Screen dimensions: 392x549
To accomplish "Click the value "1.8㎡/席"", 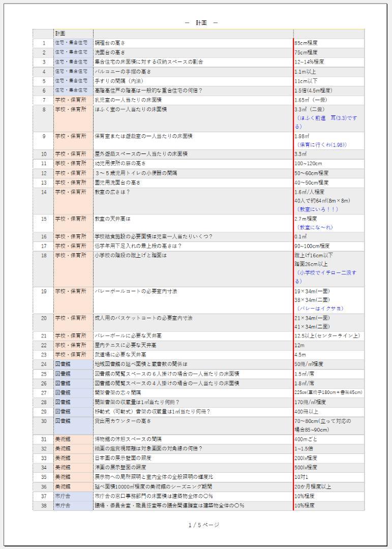I will (x=304, y=383).
